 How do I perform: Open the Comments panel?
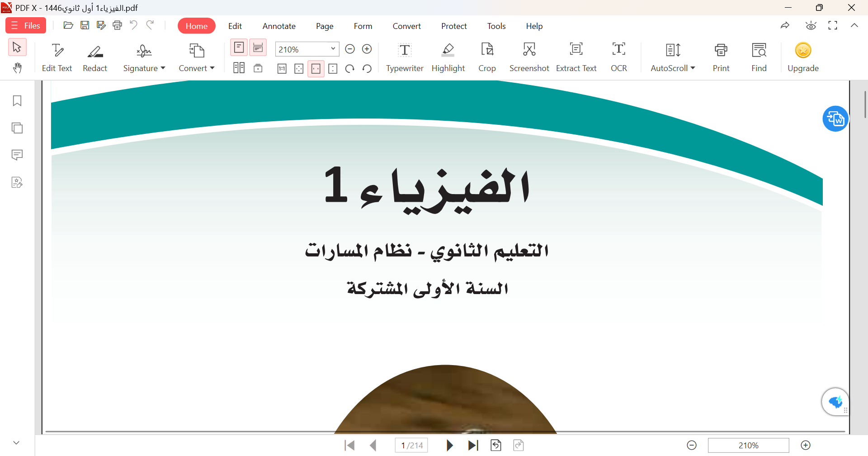click(x=17, y=155)
